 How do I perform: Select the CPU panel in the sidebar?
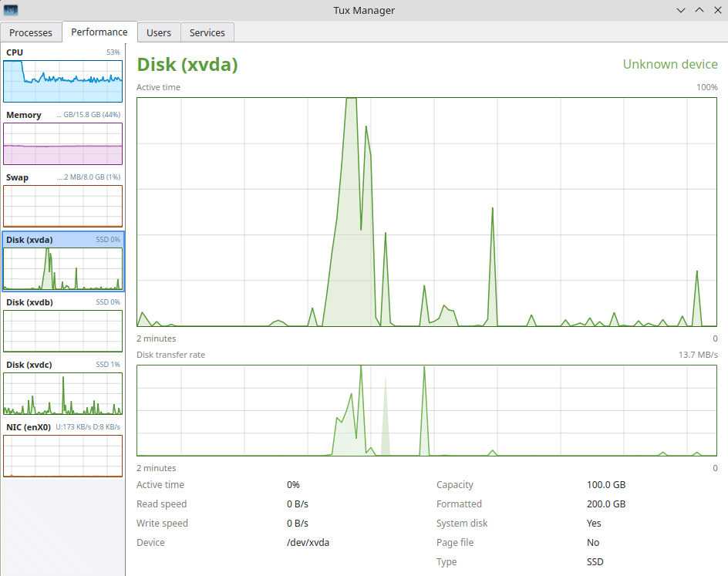(x=62, y=73)
